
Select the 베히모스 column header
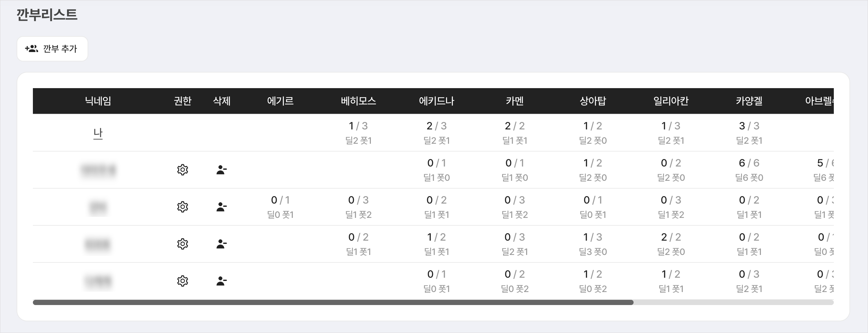pyautogui.click(x=358, y=101)
